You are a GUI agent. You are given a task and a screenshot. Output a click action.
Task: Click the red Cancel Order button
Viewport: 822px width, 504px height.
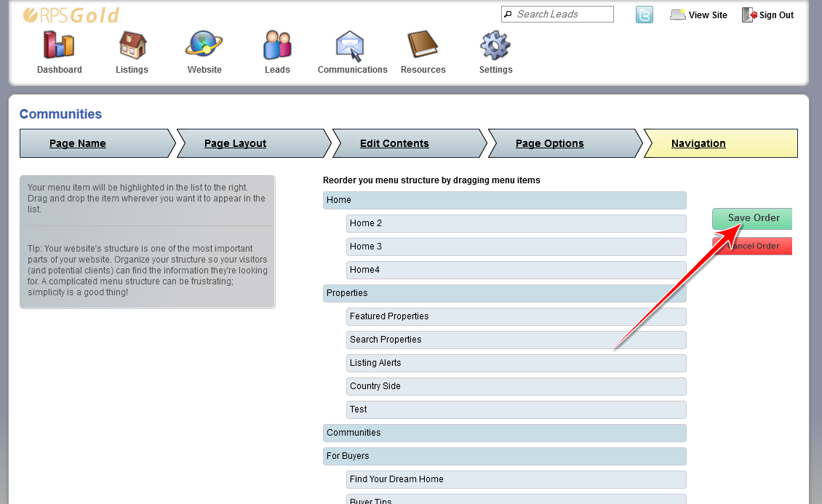click(752, 246)
